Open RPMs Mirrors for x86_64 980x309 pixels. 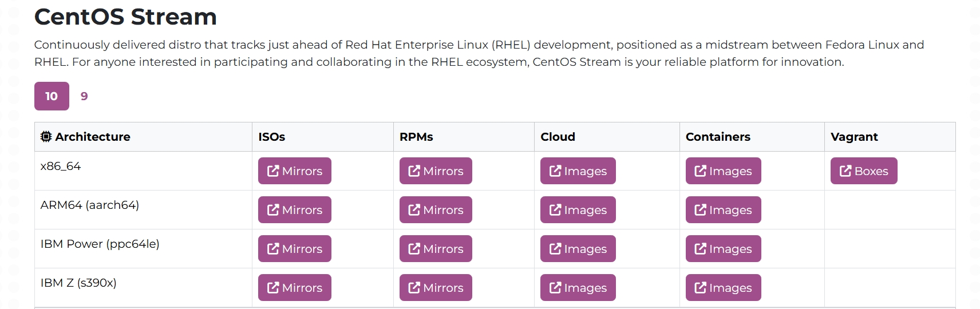point(436,171)
